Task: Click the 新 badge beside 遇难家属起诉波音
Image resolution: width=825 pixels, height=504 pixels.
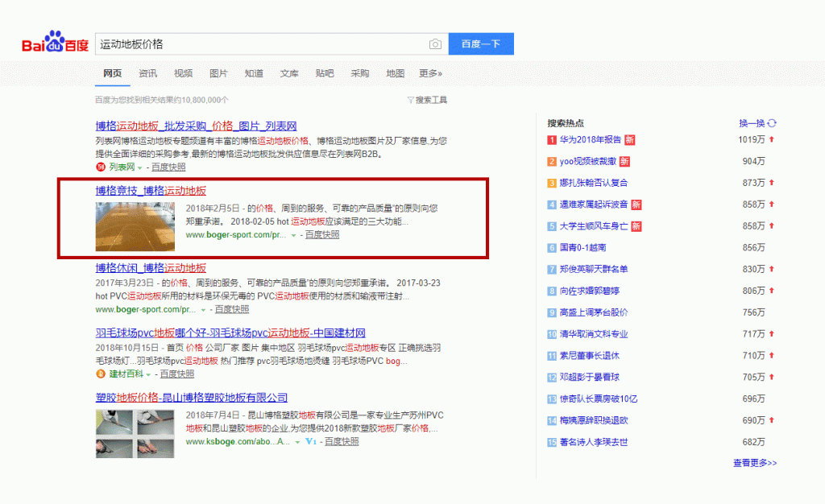Action: coord(636,204)
